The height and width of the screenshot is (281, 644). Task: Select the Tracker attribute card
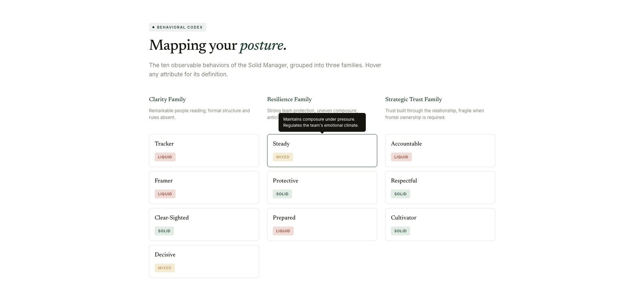coord(204,151)
